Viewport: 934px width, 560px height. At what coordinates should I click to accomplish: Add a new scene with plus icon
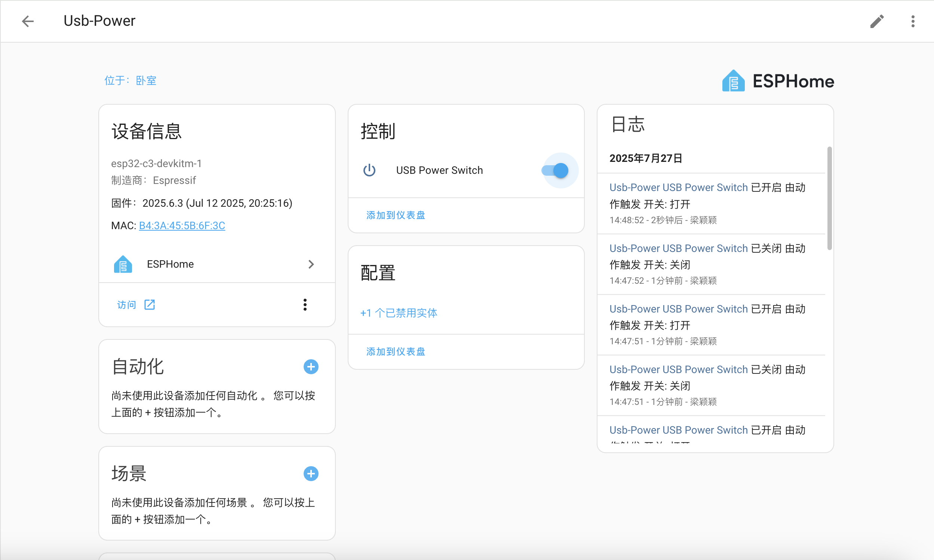point(311,473)
